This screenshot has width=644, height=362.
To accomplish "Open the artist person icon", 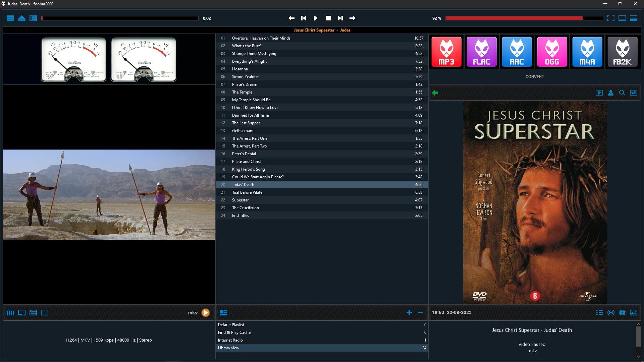I will tap(611, 93).
